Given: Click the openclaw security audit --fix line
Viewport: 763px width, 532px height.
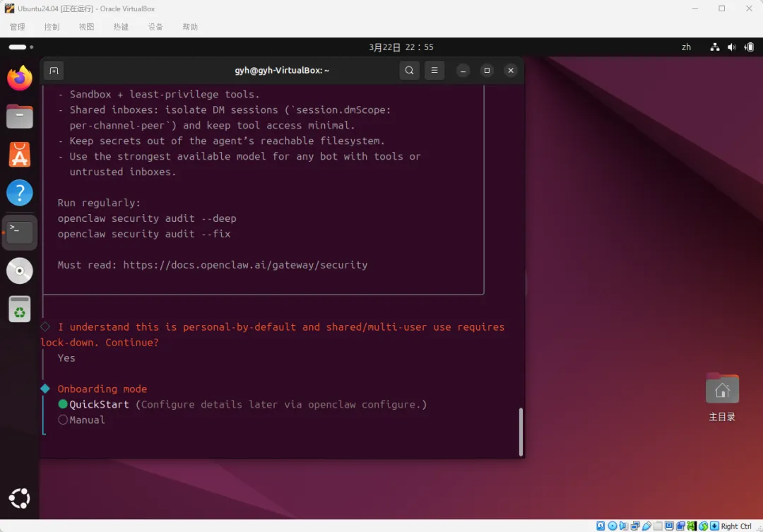Looking at the screenshot, I should (x=144, y=234).
